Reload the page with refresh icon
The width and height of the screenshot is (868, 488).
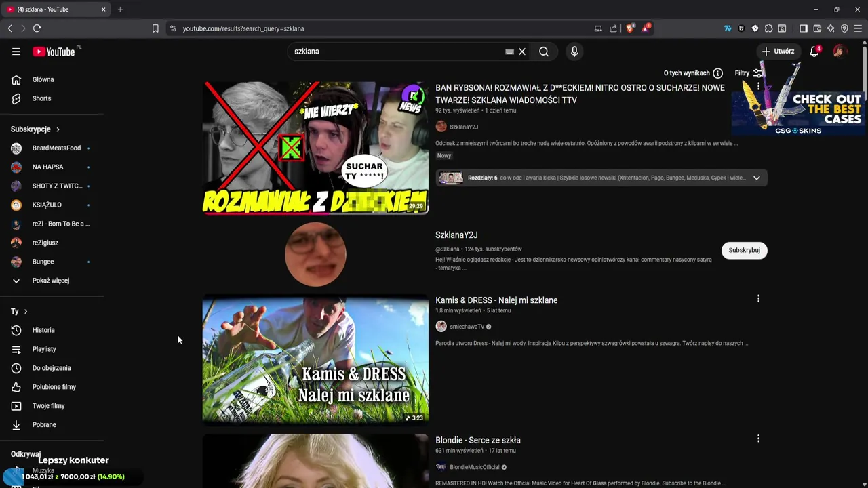(x=37, y=28)
